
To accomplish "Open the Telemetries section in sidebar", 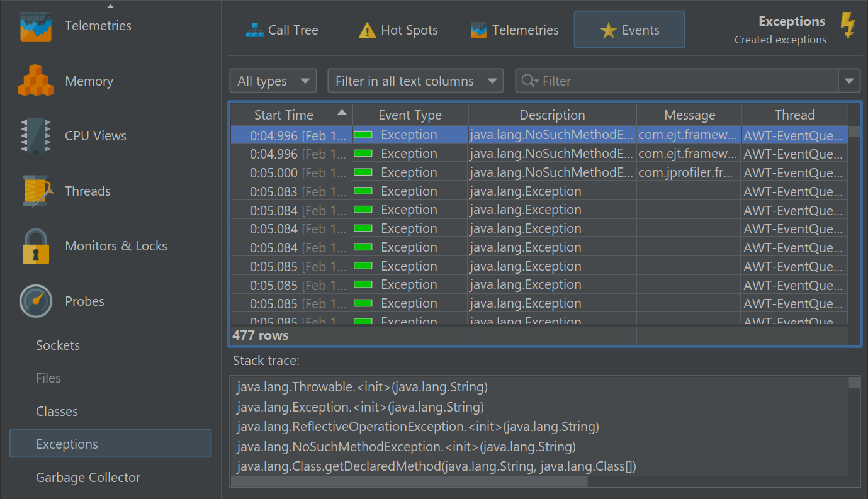I will [98, 26].
